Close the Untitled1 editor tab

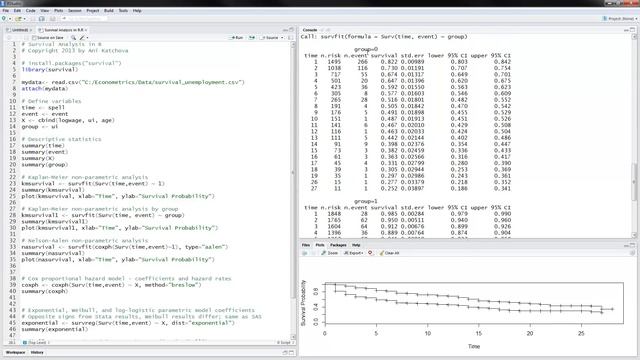[31, 30]
